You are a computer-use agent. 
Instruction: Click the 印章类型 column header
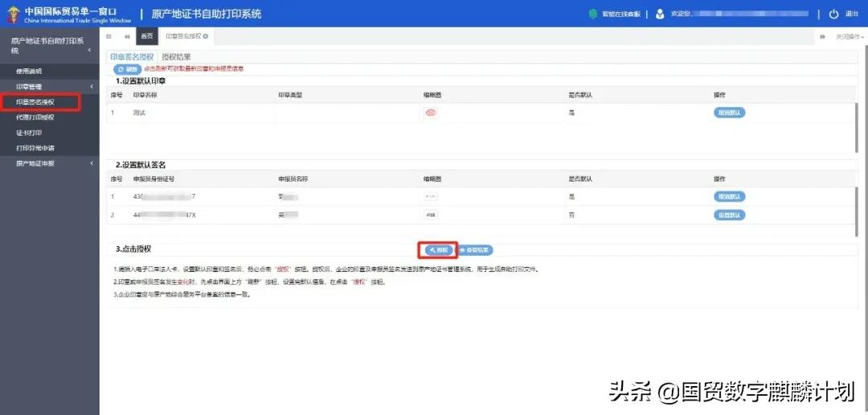point(290,95)
